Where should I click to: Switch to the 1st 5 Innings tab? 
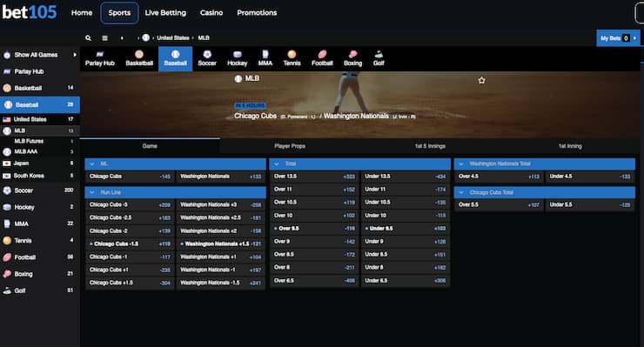tap(430, 146)
